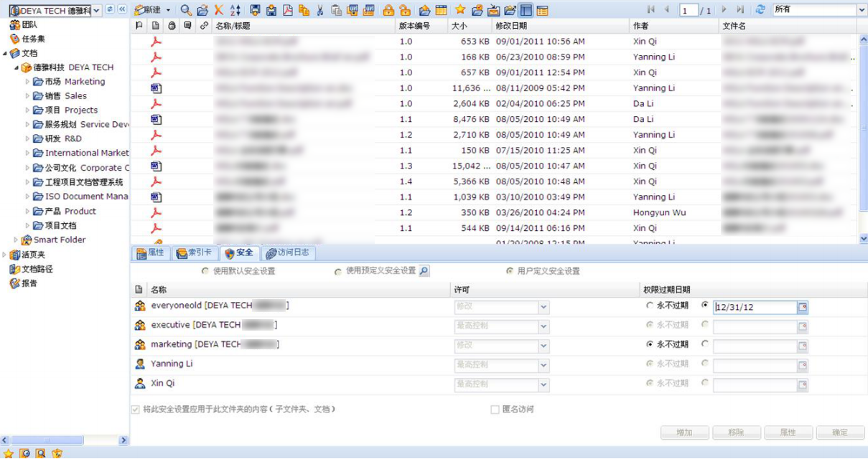
Task: Click the 报告 item in the sidebar
Action: click(29, 283)
